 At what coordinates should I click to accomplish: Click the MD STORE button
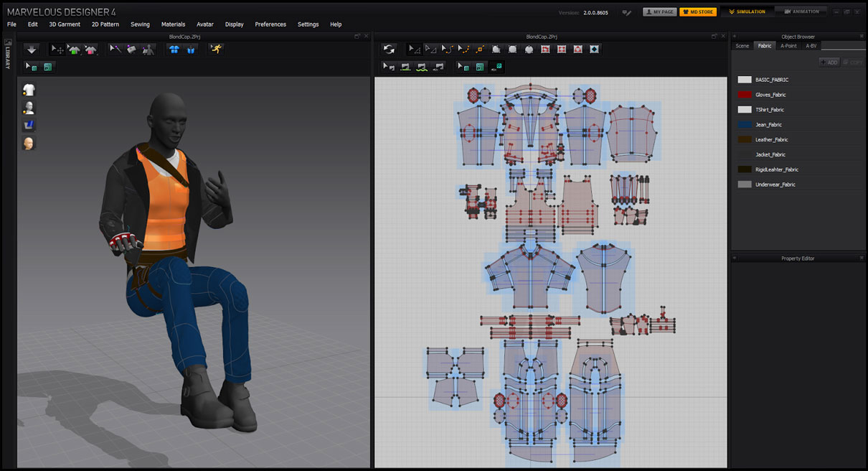point(698,12)
